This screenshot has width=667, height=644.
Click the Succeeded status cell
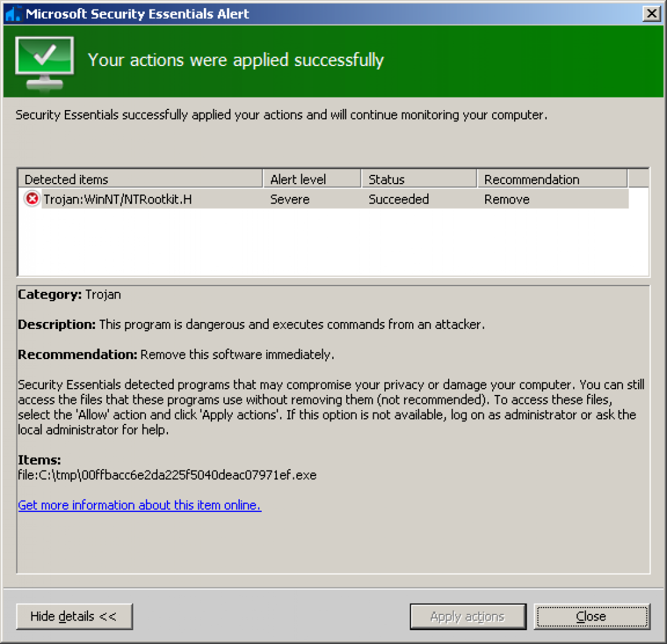pos(398,199)
